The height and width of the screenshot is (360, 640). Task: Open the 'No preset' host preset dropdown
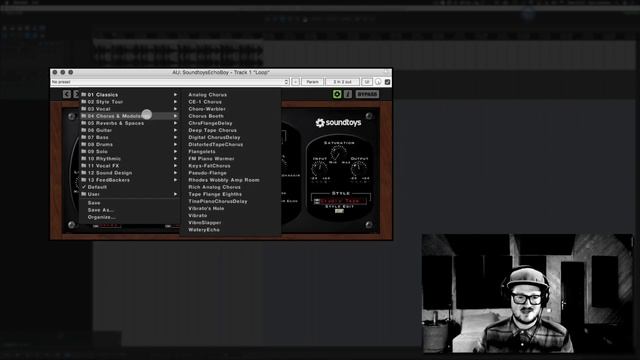click(x=169, y=82)
